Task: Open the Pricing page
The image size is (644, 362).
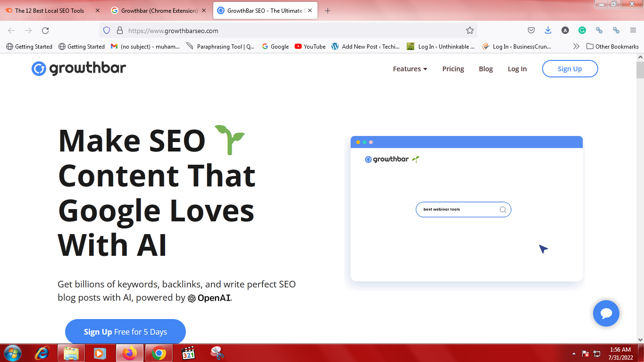Action: pos(453,69)
